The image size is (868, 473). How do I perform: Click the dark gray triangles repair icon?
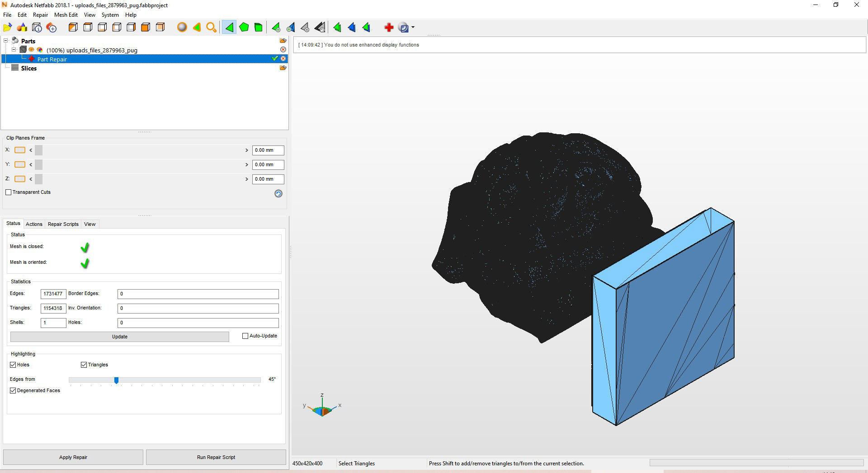[x=320, y=28]
